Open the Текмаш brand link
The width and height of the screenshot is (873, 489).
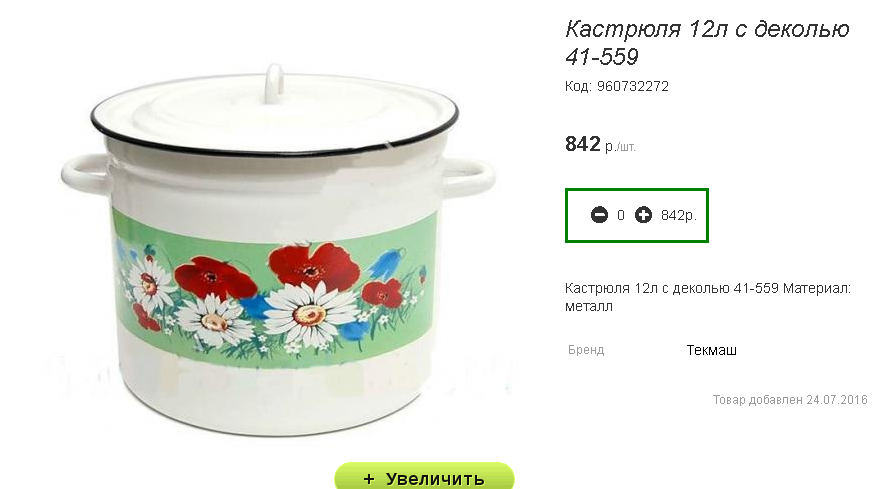(711, 350)
